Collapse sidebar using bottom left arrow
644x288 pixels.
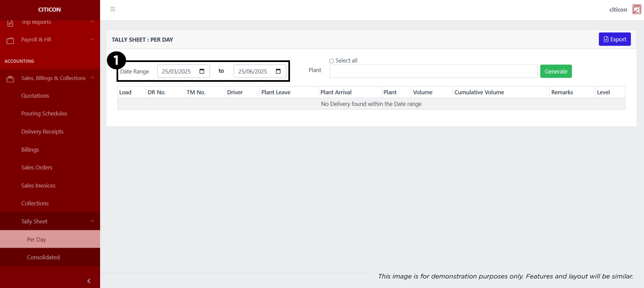pos(89,281)
